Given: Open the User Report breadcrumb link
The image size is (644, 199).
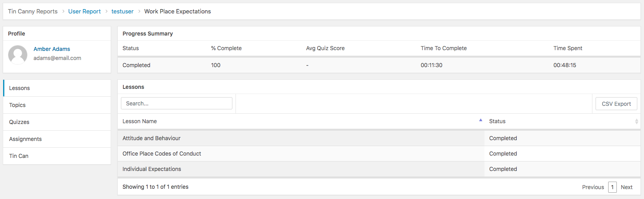Looking at the screenshot, I should (x=84, y=11).
